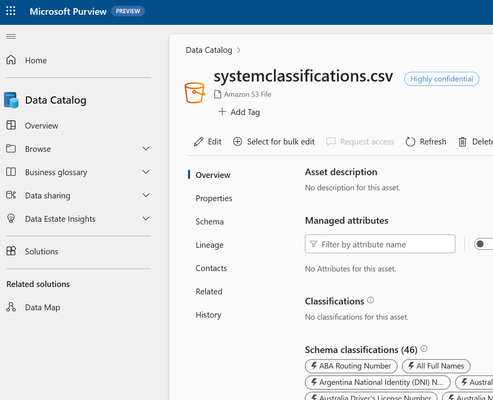Click the Schema classifications info icon

coord(424,349)
